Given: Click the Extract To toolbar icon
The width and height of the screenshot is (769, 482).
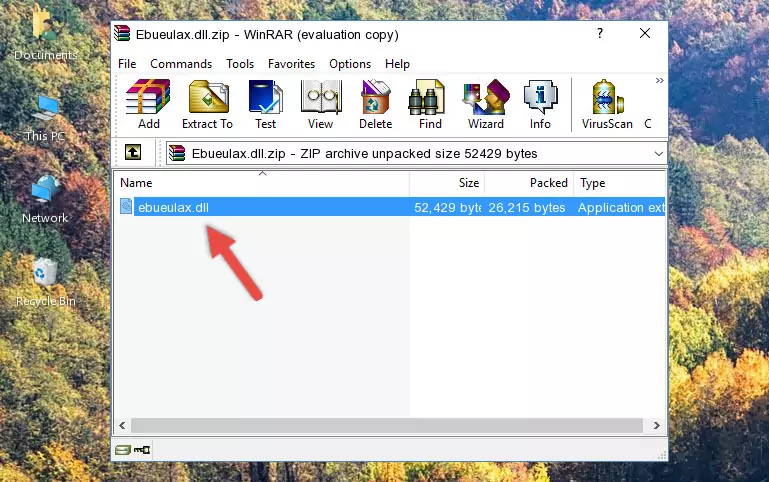Looking at the screenshot, I should pyautogui.click(x=207, y=104).
